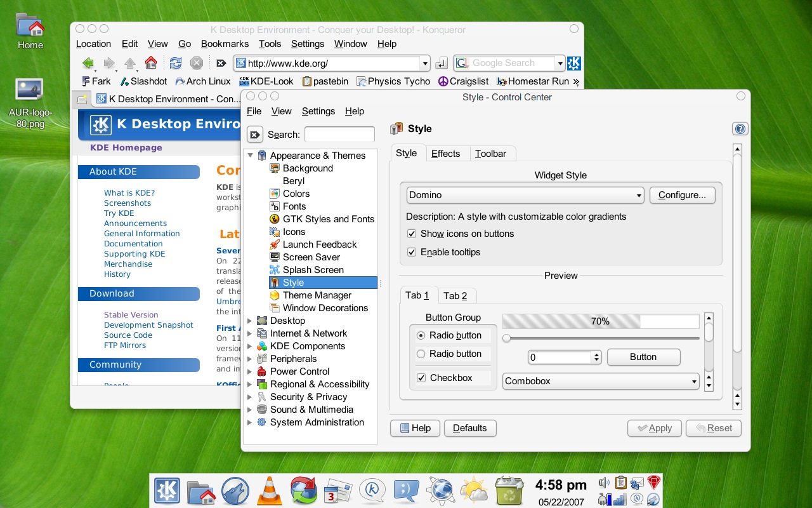Expand the Peripherals category
This screenshot has width=812, height=508.
(250, 359)
